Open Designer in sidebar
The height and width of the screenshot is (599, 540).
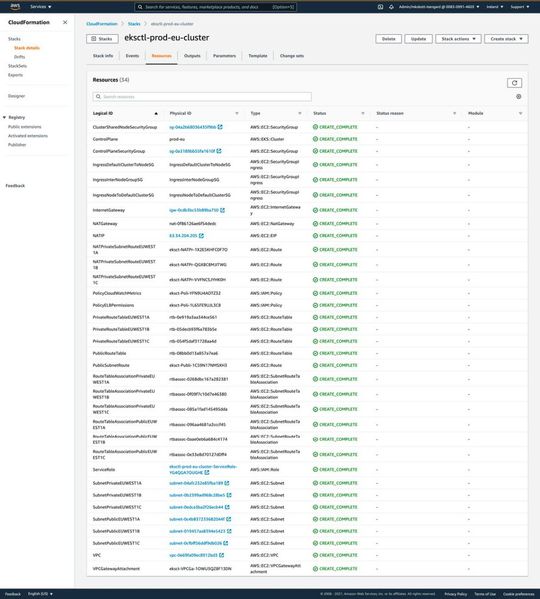[16, 96]
